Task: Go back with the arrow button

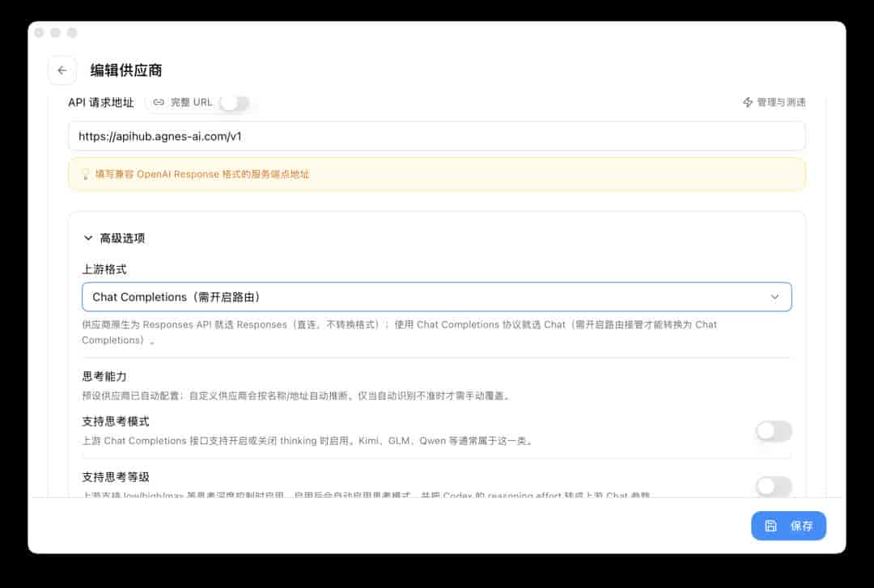Action: click(x=62, y=71)
